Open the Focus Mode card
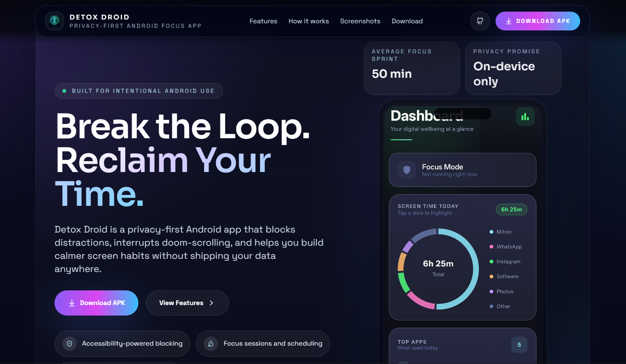Viewport: 626px width, 364px height. pyautogui.click(x=462, y=170)
